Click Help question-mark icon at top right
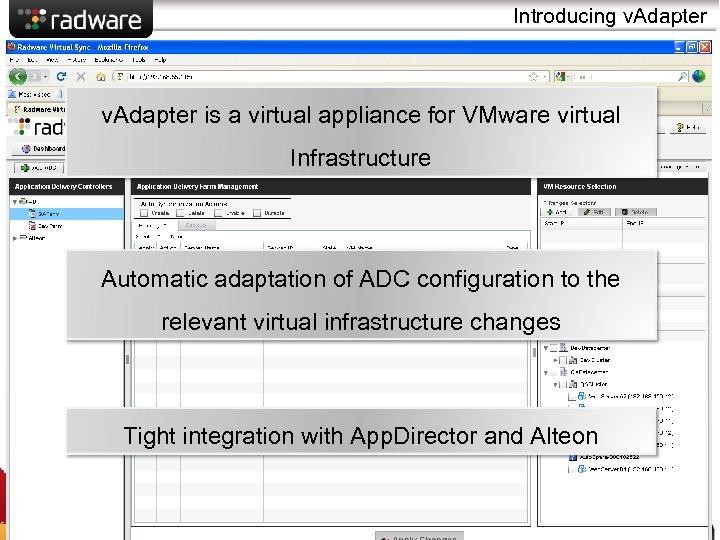 680,127
